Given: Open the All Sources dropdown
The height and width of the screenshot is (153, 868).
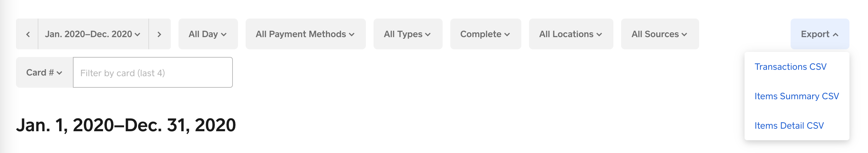Looking at the screenshot, I should click(x=659, y=34).
